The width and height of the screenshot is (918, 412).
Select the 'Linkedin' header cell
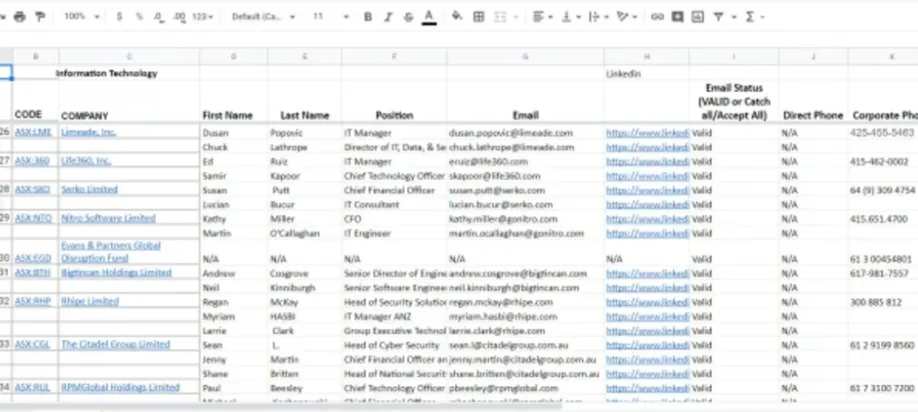[646, 74]
